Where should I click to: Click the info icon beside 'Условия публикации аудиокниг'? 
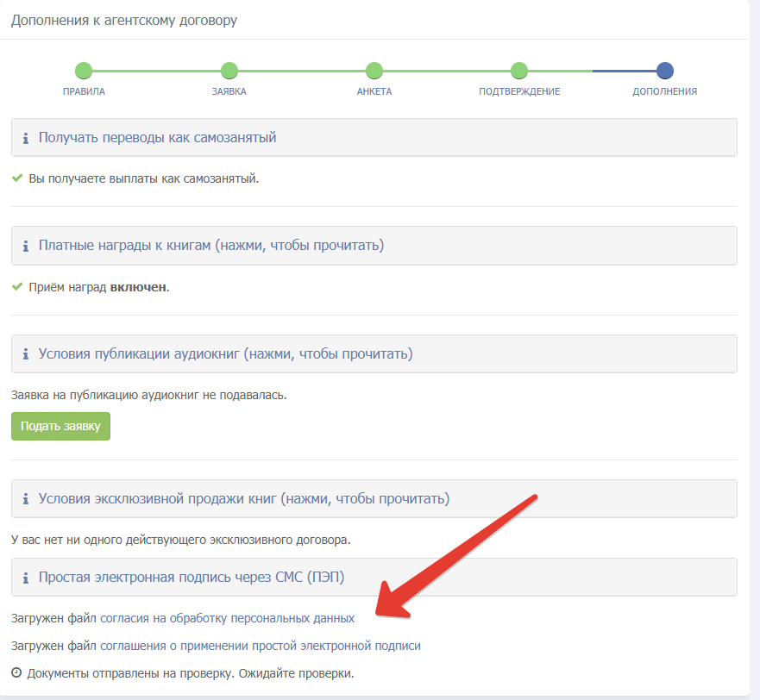26,354
